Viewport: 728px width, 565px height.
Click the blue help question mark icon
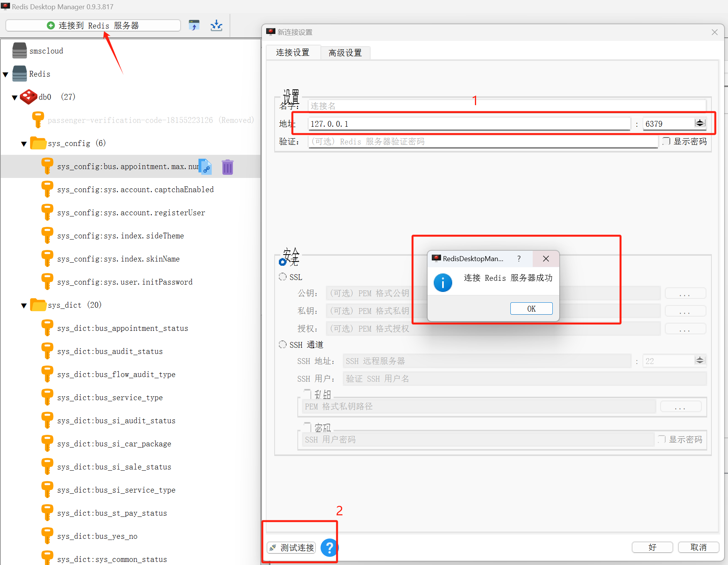(329, 547)
